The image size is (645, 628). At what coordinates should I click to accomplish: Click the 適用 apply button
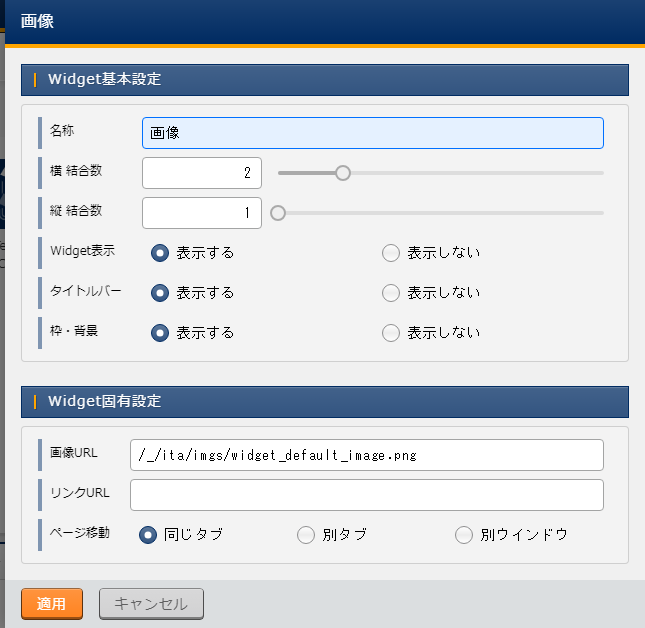coord(52,604)
